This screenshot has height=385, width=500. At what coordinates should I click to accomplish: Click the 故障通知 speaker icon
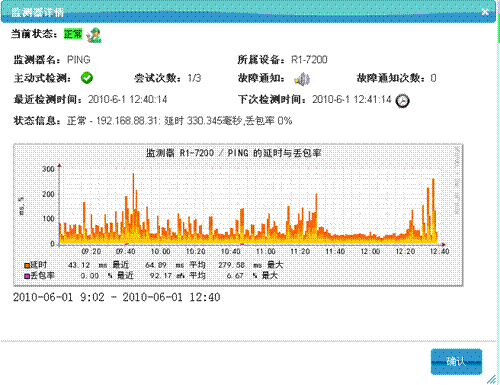click(302, 79)
